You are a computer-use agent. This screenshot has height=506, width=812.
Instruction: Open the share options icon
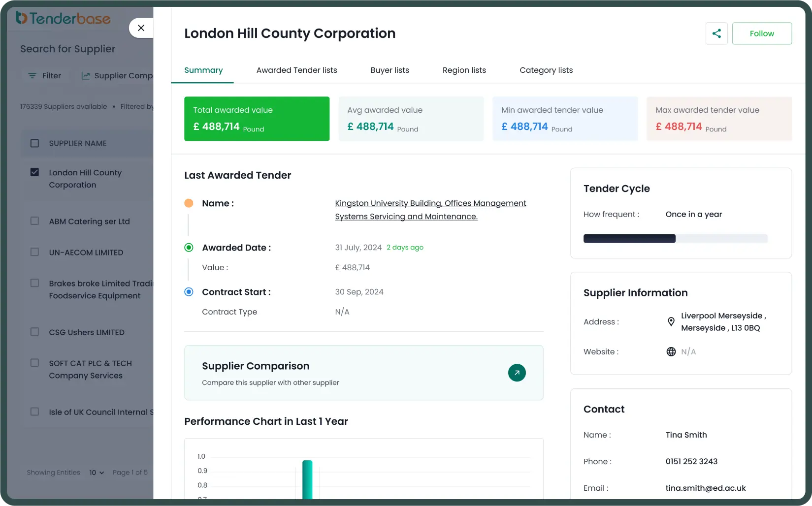click(x=716, y=33)
